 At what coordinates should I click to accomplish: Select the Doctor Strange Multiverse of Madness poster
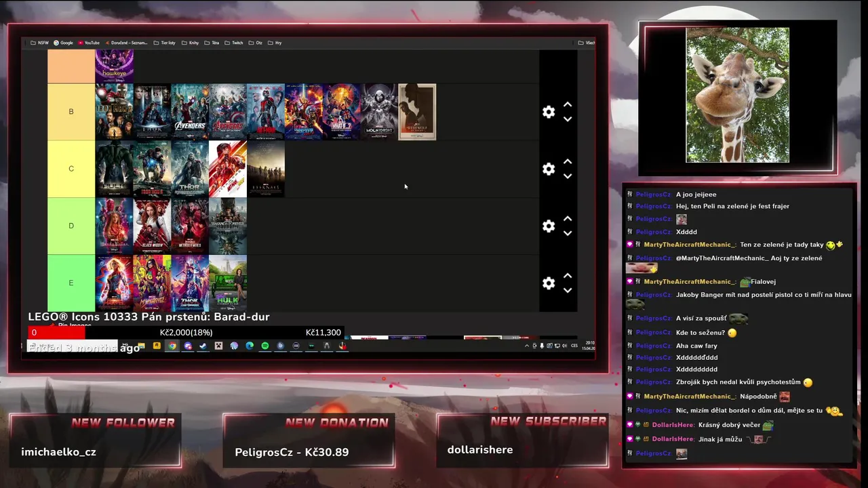(x=190, y=226)
